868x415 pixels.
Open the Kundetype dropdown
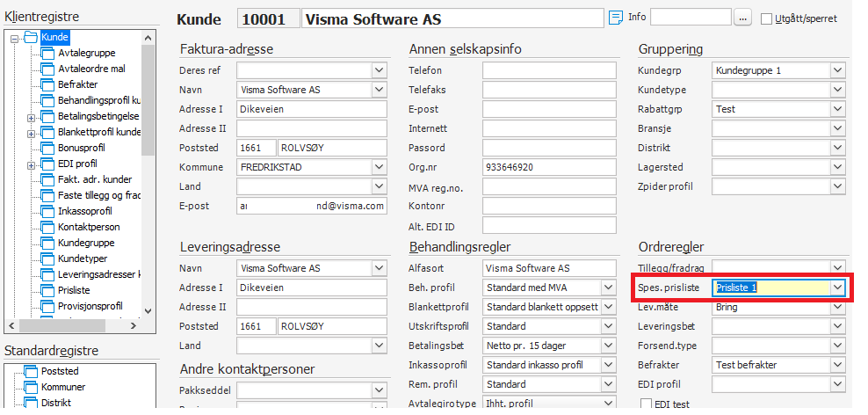(x=837, y=90)
